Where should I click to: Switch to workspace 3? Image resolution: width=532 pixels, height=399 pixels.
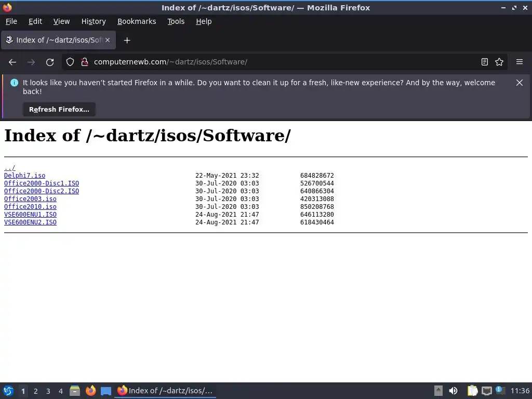[48, 391]
